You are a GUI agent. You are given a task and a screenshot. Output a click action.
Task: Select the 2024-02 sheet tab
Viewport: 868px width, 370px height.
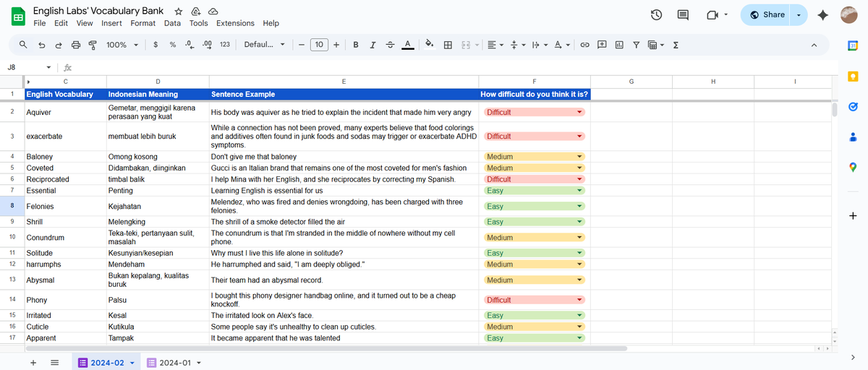(x=105, y=362)
